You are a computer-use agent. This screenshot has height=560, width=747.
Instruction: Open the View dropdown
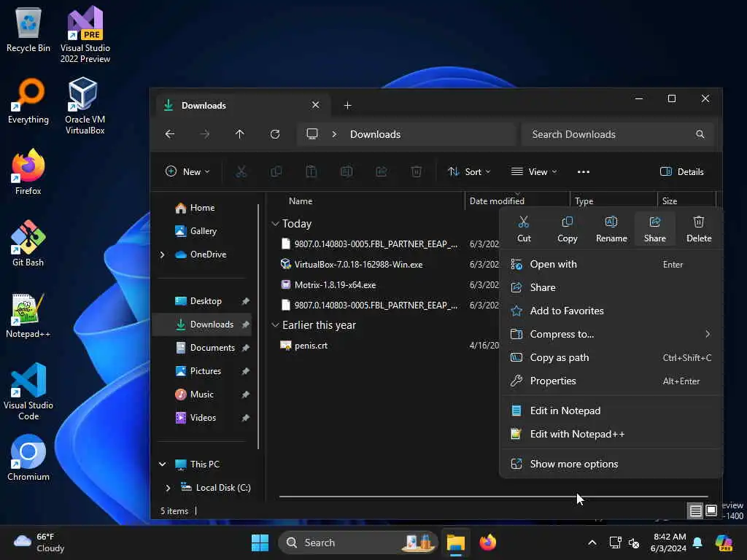tap(533, 172)
